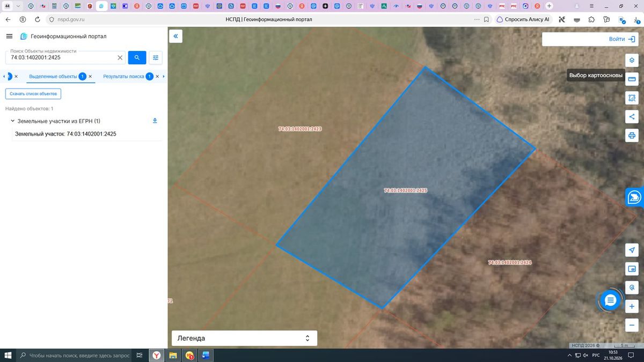Reload the page with the refresh icon
This screenshot has height=362, width=644.
[38, 19]
